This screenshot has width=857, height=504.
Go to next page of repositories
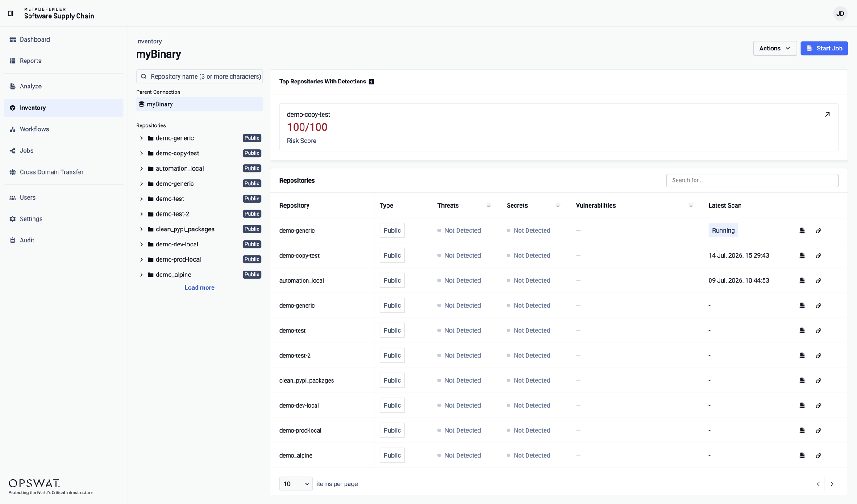832,484
